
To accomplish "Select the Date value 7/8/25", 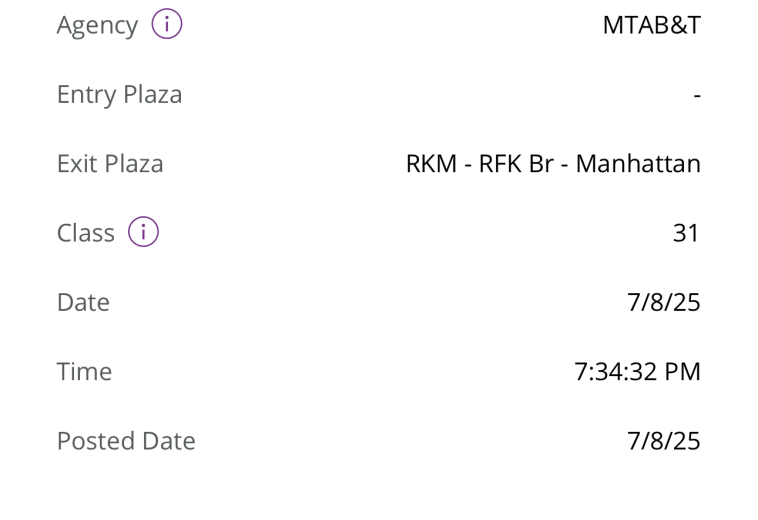I will (663, 302).
